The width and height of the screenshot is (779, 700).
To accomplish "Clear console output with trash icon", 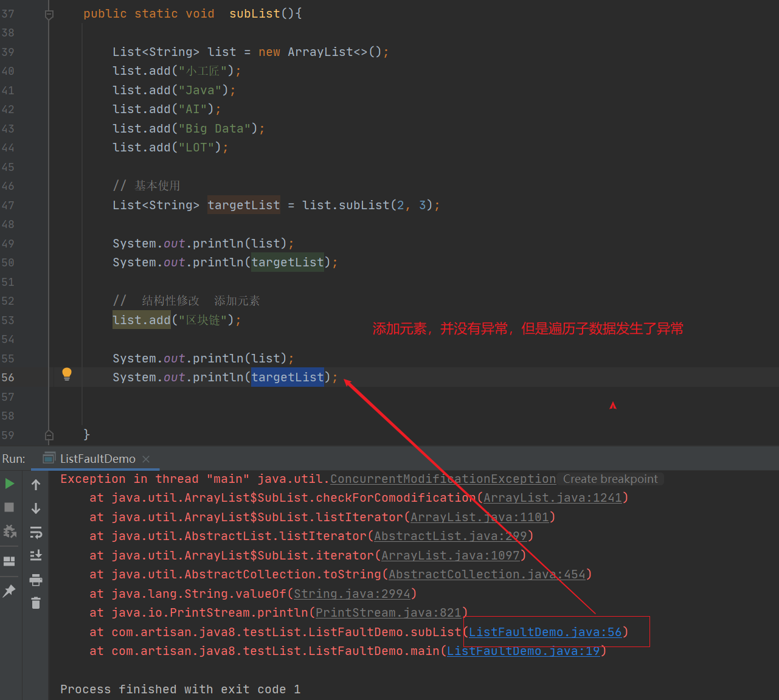I will (x=36, y=603).
